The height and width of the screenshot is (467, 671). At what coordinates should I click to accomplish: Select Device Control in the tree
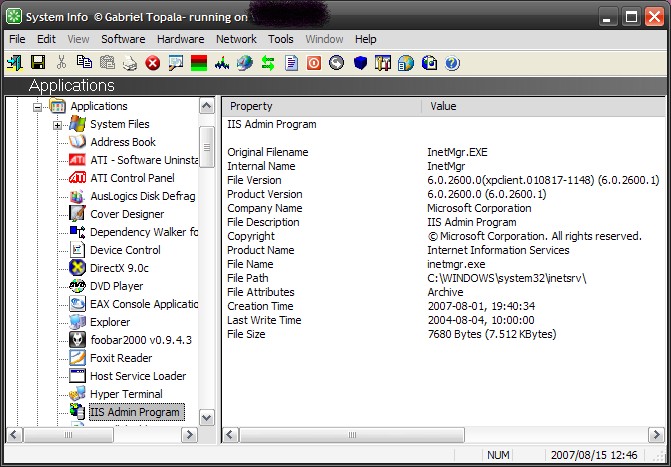[x=125, y=250]
